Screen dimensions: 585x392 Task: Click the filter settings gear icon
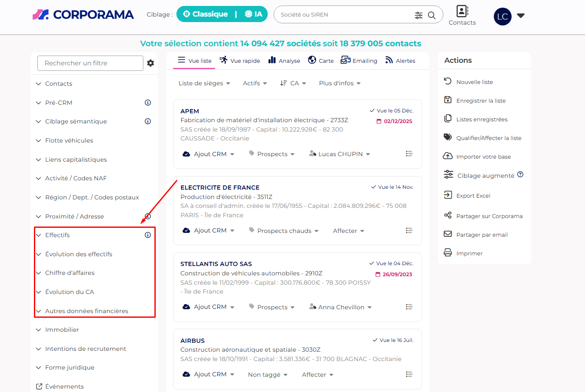coord(151,63)
